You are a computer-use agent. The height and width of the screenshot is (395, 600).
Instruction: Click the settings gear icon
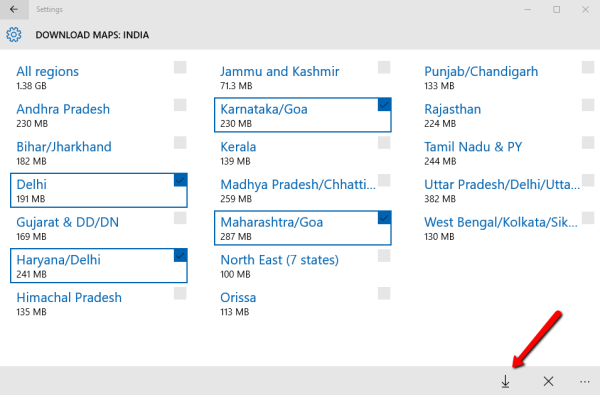(x=14, y=35)
